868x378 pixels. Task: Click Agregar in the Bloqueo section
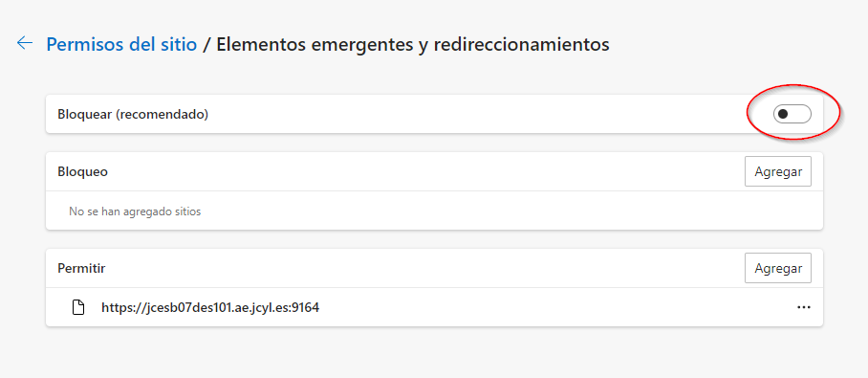click(x=778, y=171)
